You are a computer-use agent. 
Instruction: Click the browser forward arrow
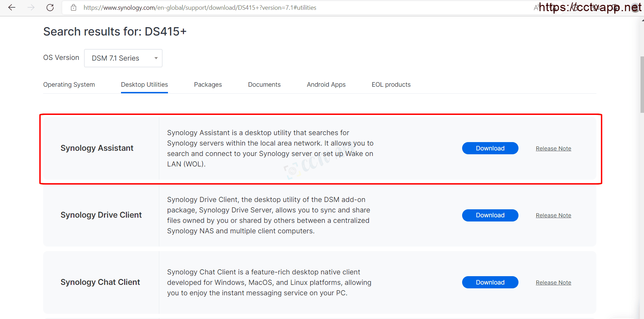click(31, 8)
